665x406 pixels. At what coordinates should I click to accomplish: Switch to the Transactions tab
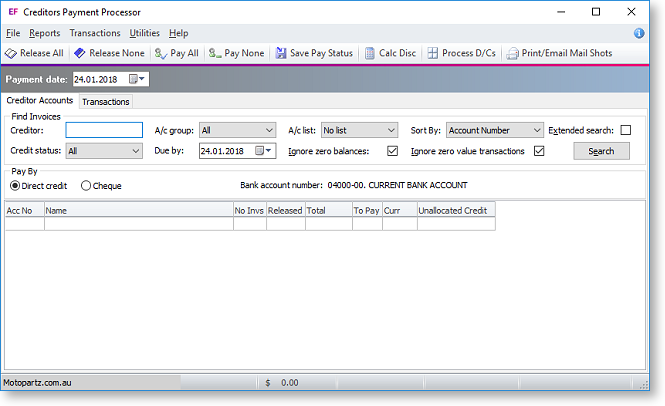[x=106, y=102]
